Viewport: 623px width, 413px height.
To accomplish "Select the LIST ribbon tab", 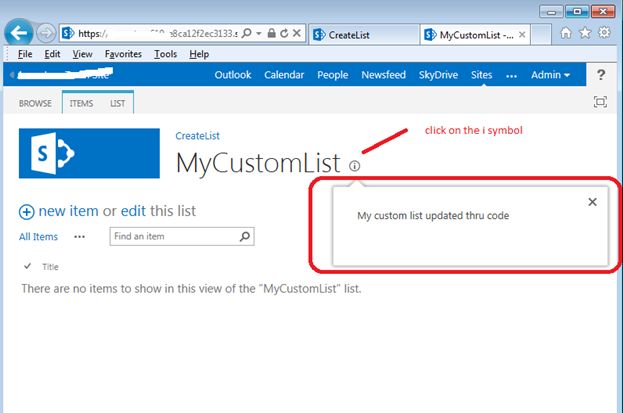I will [117, 103].
